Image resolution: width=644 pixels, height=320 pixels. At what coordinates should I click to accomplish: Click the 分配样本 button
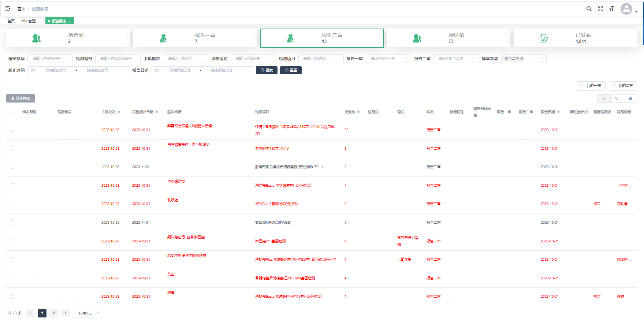pos(21,98)
